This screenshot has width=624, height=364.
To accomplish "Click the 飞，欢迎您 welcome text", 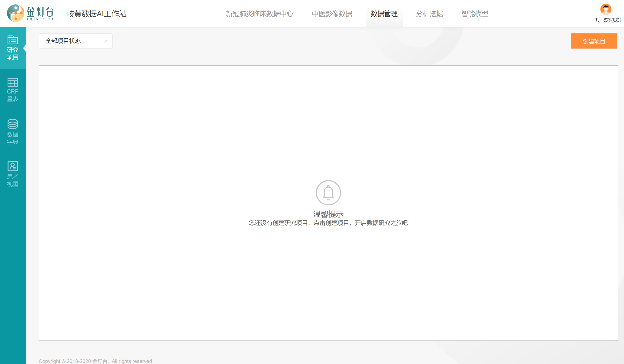I will click(607, 20).
